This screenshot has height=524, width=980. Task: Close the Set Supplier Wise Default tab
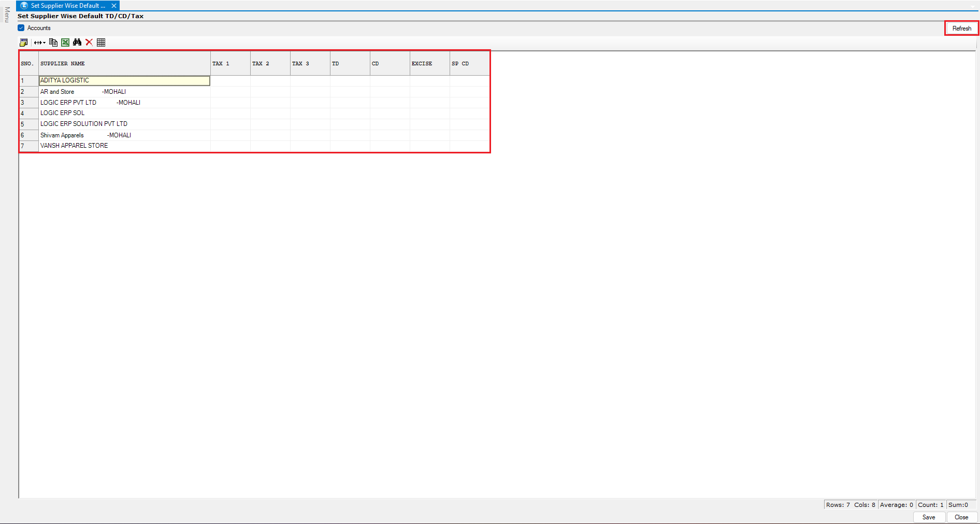114,6
